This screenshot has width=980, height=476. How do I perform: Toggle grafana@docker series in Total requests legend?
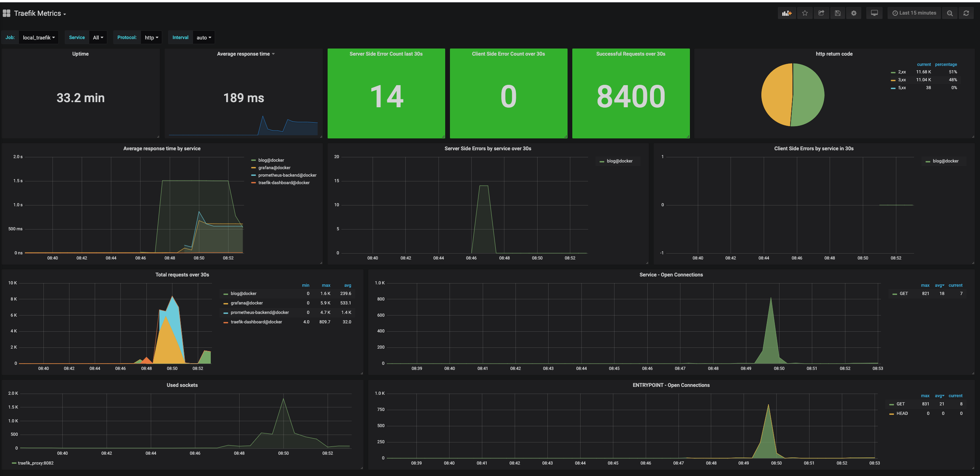pos(247,303)
